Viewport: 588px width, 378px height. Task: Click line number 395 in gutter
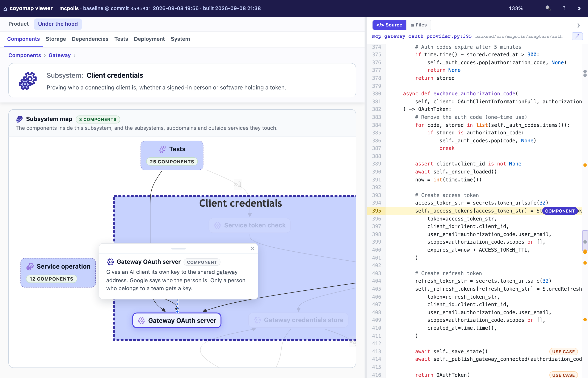tap(377, 211)
